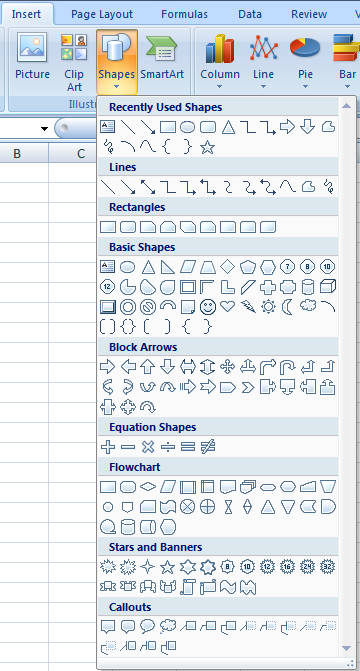Open the Pie chart dropdown

pyautogui.click(x=305, y=62)
